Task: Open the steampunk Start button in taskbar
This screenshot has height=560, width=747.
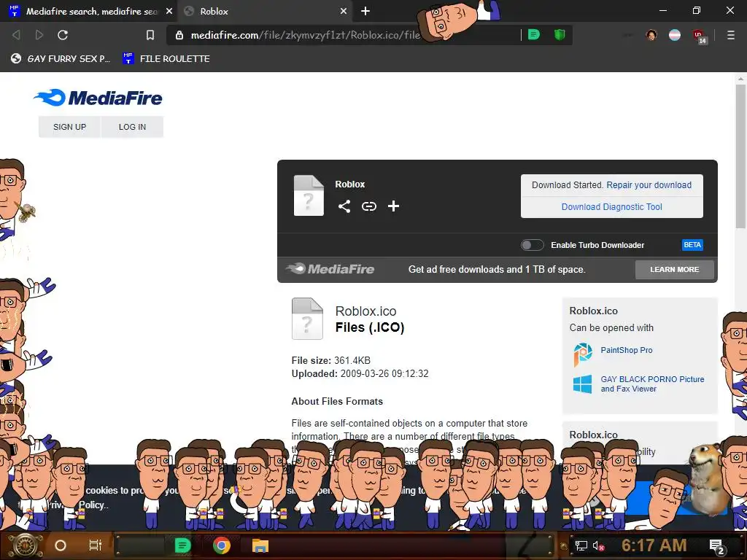Action: (25, 545)
